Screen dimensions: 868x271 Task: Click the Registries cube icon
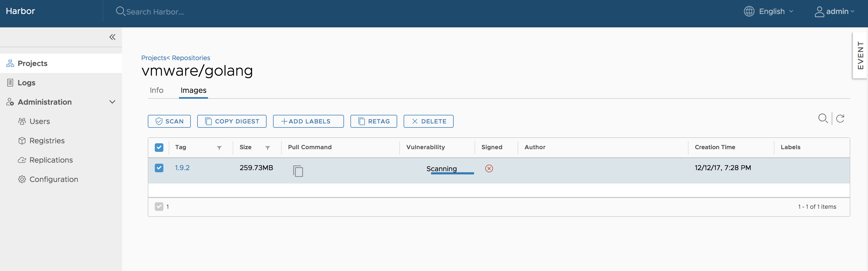click(22, 141)
